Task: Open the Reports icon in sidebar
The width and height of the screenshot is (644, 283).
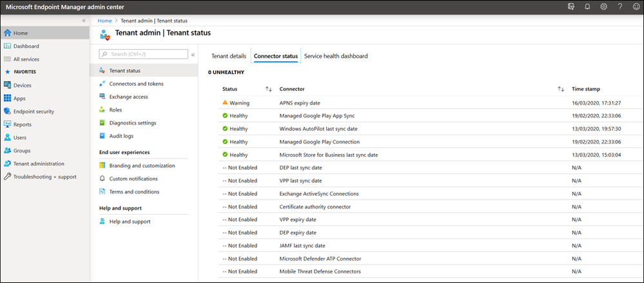Action: tap(7, 124)
